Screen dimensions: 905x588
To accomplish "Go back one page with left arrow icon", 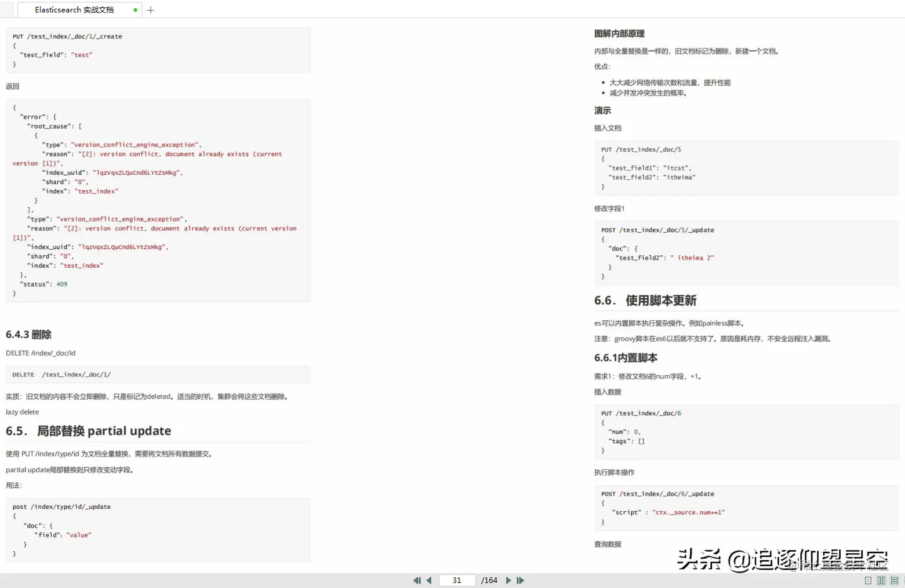I will (429, 580).
